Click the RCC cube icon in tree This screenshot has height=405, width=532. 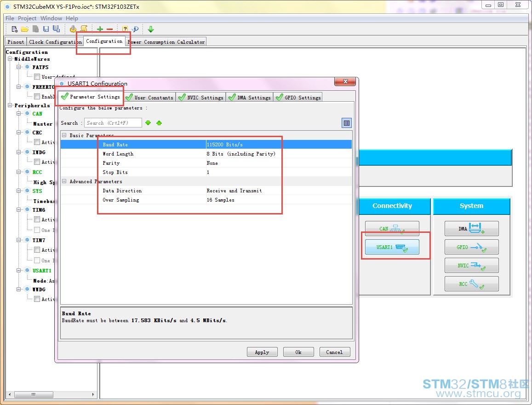[x=27, y=172]
